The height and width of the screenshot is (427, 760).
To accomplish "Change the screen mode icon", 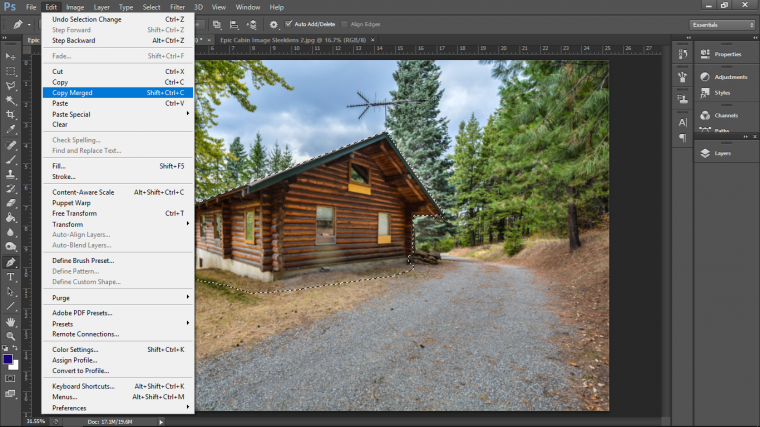I will (10, 394).
